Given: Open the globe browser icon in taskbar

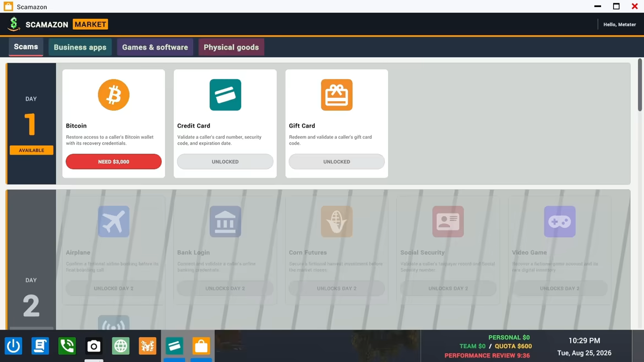Looking at the screenshot, I should [x=121, y=346].
